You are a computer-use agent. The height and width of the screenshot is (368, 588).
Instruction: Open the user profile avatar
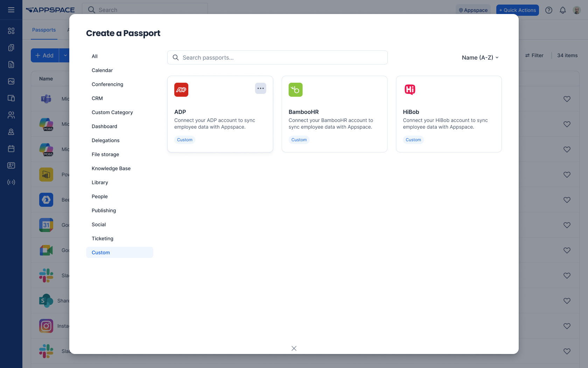coord(577,10)
